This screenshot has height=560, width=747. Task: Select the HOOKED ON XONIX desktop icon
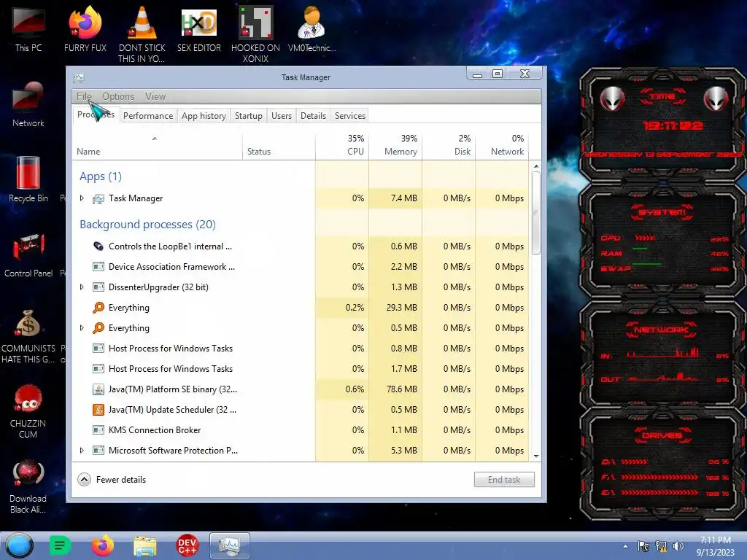(x=255, y=34)
